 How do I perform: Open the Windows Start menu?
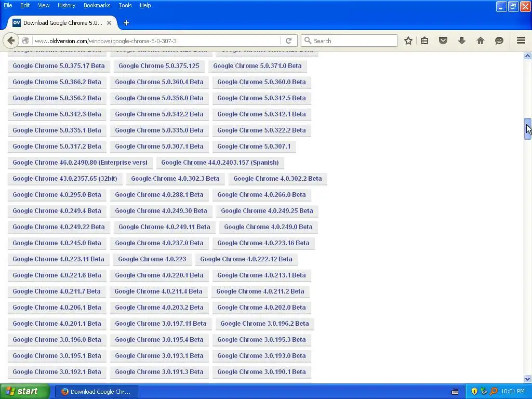pos(25,392)
